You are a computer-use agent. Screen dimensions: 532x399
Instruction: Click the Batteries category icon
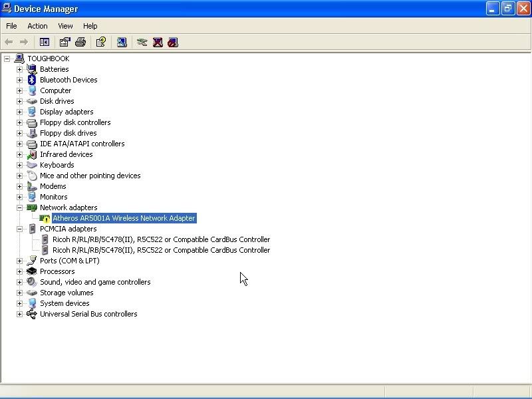coord(32,69)
